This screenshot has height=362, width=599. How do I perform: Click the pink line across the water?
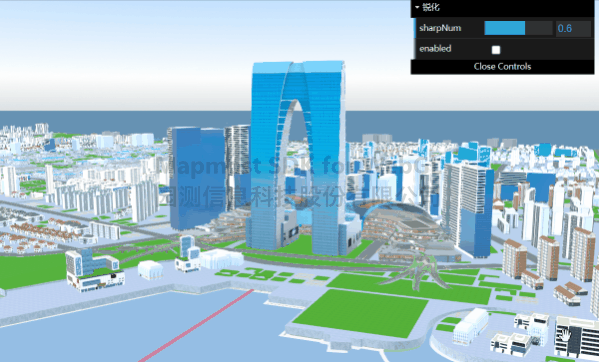[196, 326]
